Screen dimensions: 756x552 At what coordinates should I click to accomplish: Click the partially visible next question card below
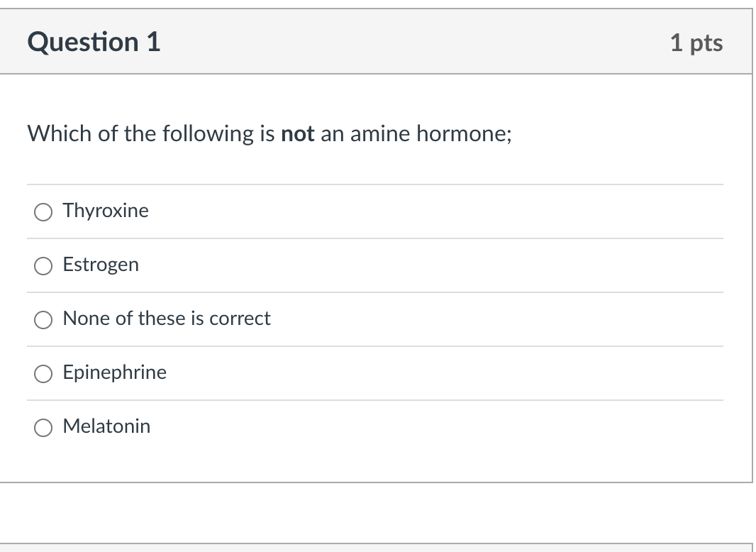point(376,548)
